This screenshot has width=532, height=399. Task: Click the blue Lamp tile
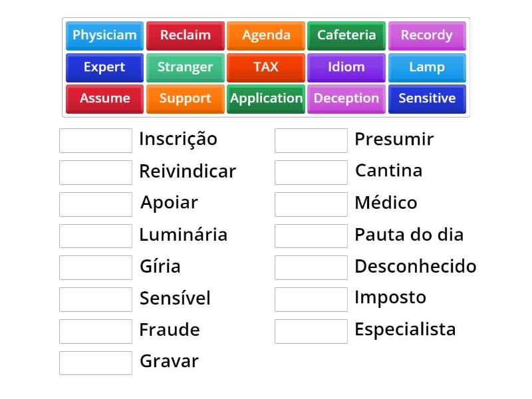[427, 67]
